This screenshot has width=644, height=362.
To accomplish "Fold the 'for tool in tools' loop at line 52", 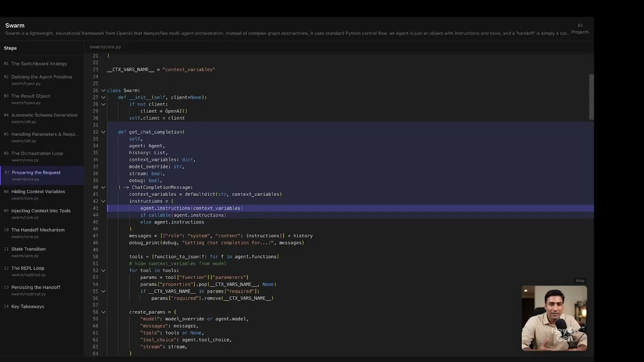I will [103, 270].
